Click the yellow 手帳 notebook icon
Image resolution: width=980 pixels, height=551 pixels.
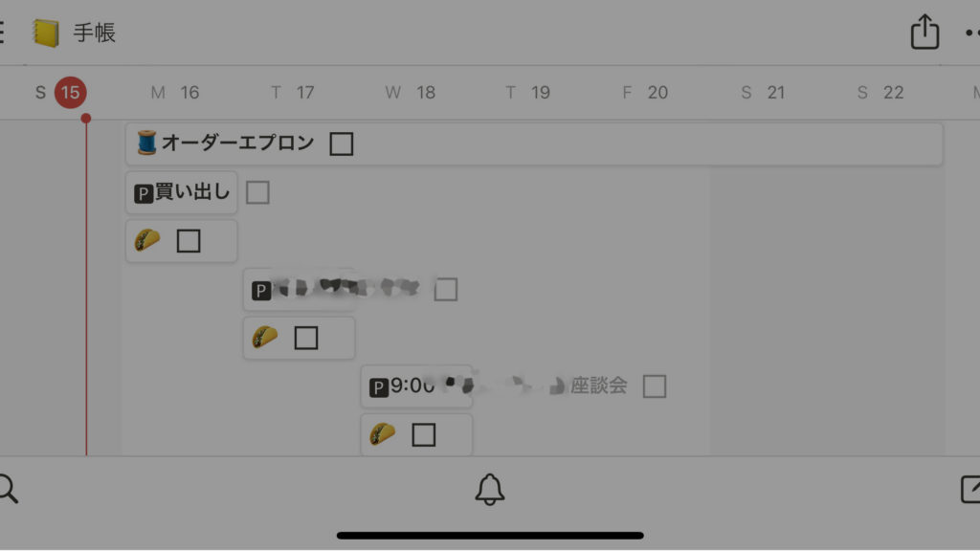click(46, 33)
